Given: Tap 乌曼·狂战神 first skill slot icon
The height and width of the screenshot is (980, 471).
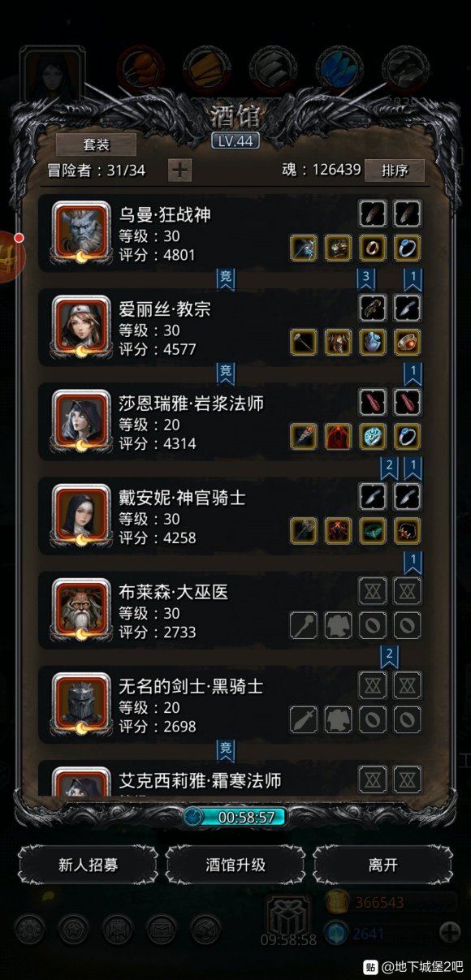Looking at the screenshot, I should [x=372, y=214].
